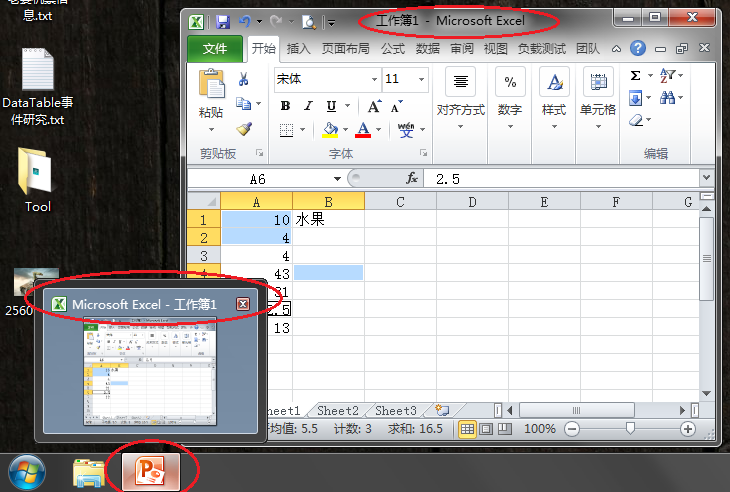This screenshot has width=730, height=492.
Task: Click the AutoSum sigma icon
Action: coord(635,75)
